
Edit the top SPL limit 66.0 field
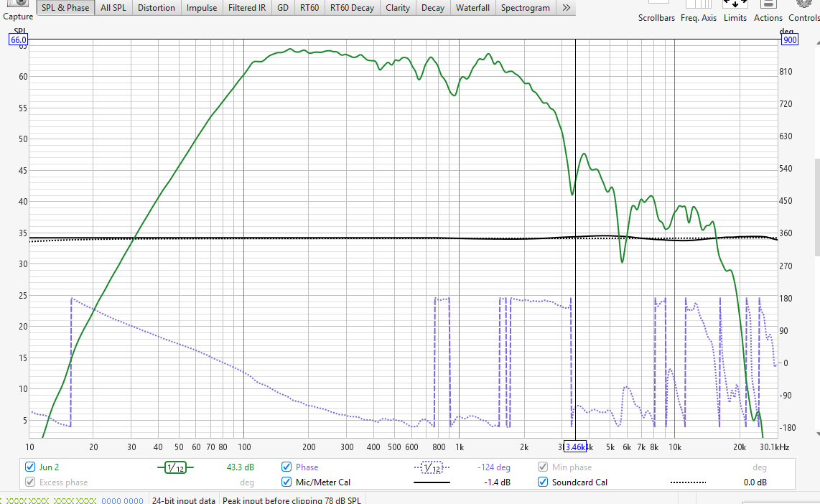pos(18,39)
